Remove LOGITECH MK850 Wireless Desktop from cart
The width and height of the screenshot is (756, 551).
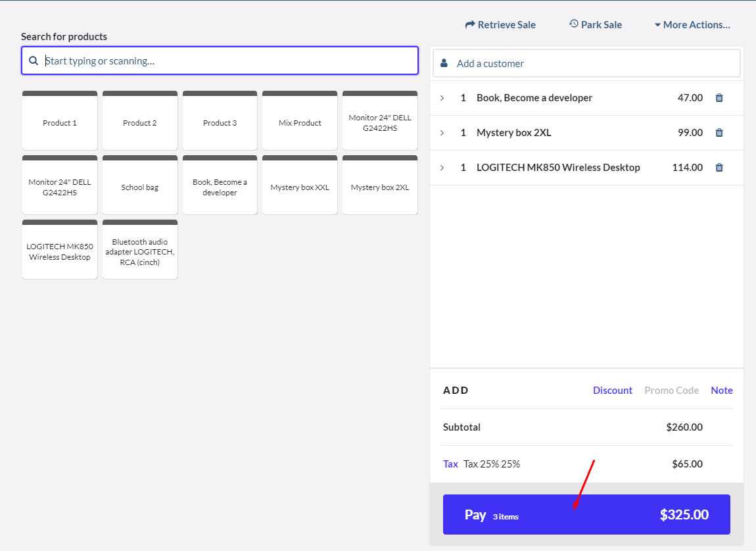point(719,168)
